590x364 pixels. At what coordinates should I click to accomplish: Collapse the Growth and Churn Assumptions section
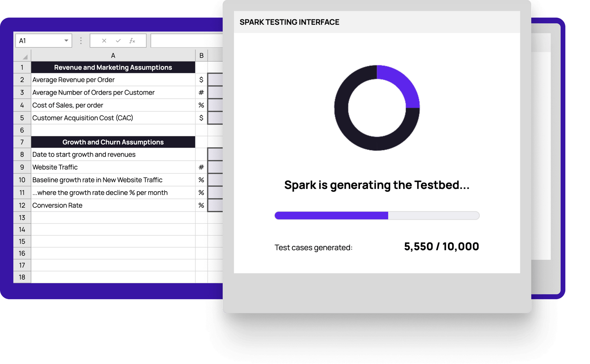(113, 142)
